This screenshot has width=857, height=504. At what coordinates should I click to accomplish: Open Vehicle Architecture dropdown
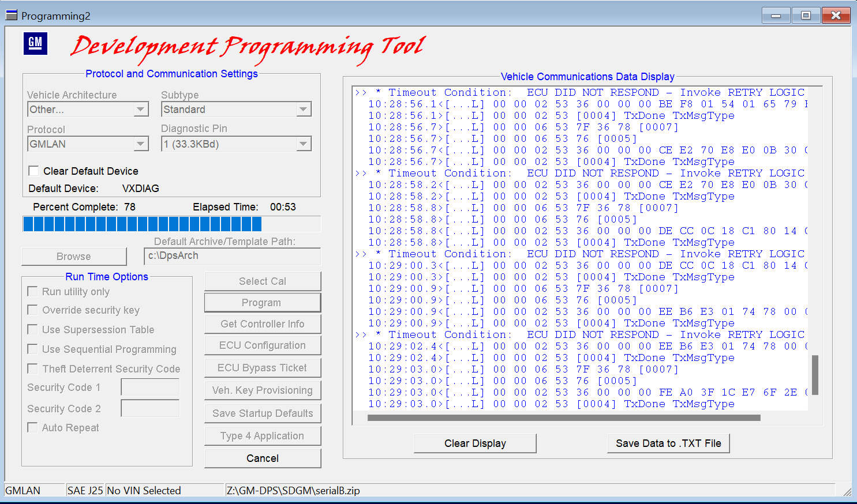[141, 110]
